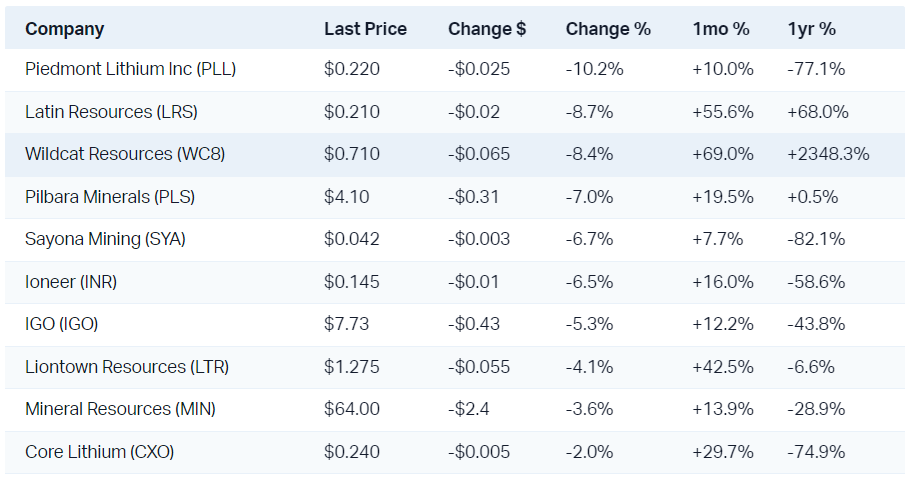This screenshot has height=481, width=910.
Task: Sort by Change % column header
Action: pyautogui.click(x=608, y=29)
